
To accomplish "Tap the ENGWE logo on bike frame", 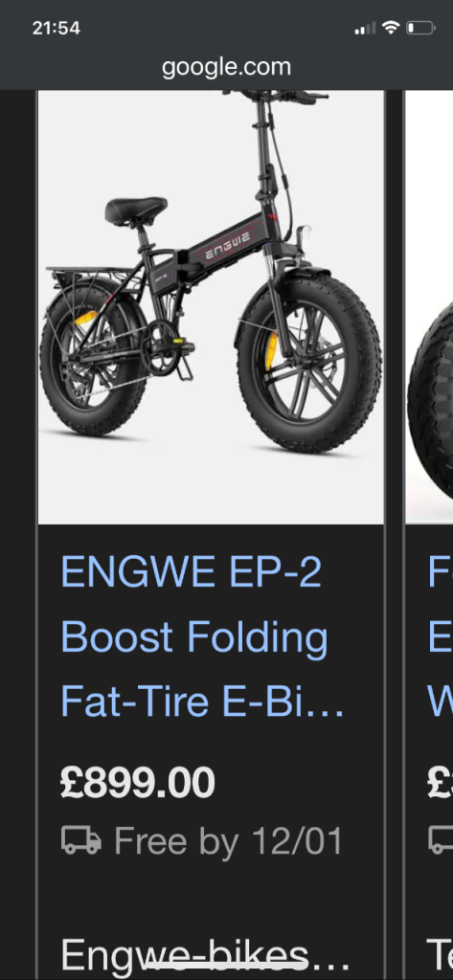I will pos(228,238).
